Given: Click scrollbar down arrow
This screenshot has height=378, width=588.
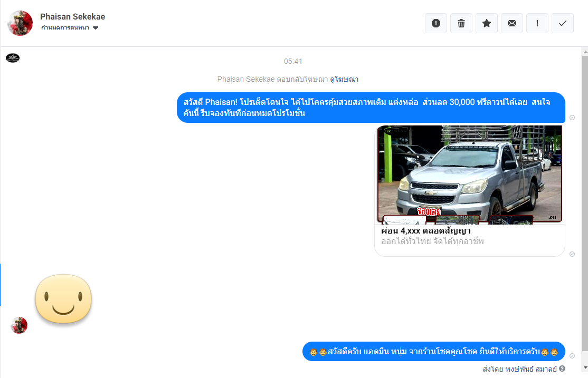Looking at the screenshot, I should point(585,368).
